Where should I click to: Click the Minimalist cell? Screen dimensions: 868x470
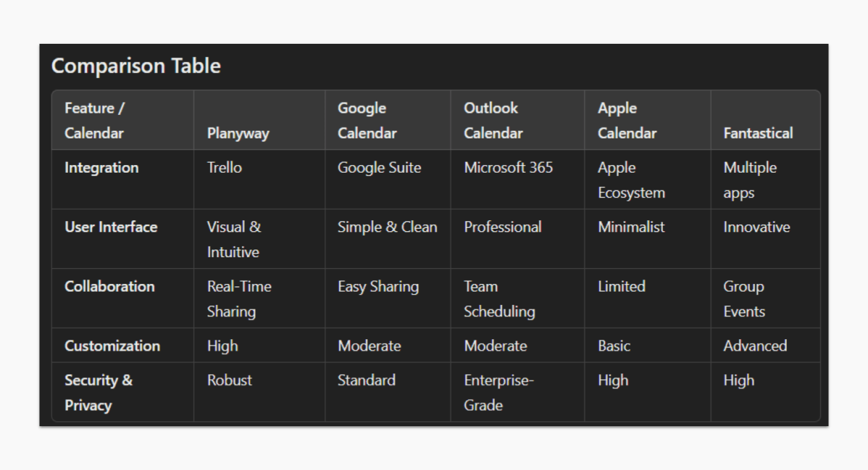coord(631,227)
